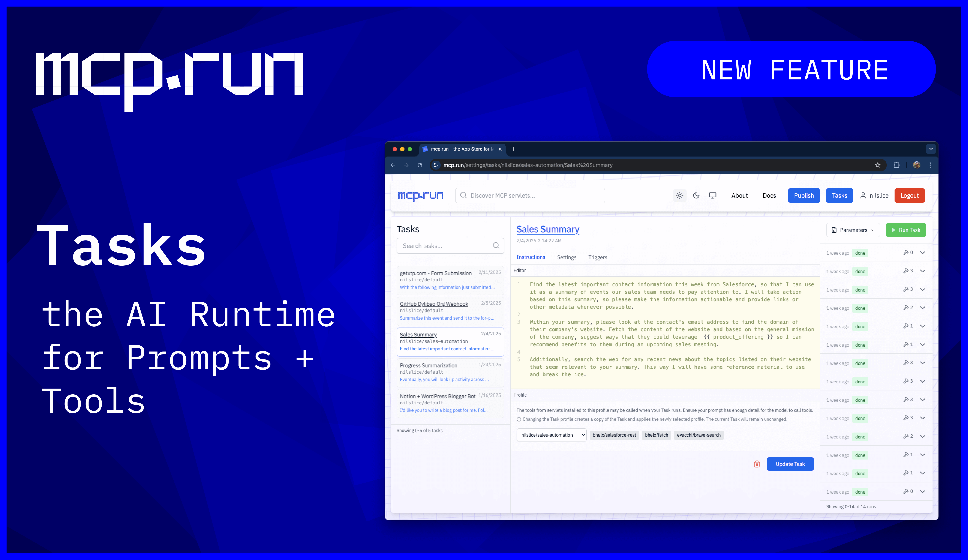Click the bookmark star in the address bar
The image size is (968, 560).
tap(878, 165)
